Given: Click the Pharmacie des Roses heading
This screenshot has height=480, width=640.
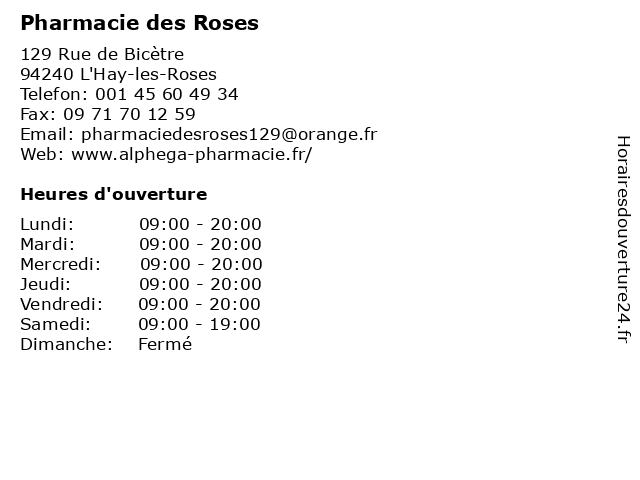Looking at the screenshot, I should pos(139,23).
